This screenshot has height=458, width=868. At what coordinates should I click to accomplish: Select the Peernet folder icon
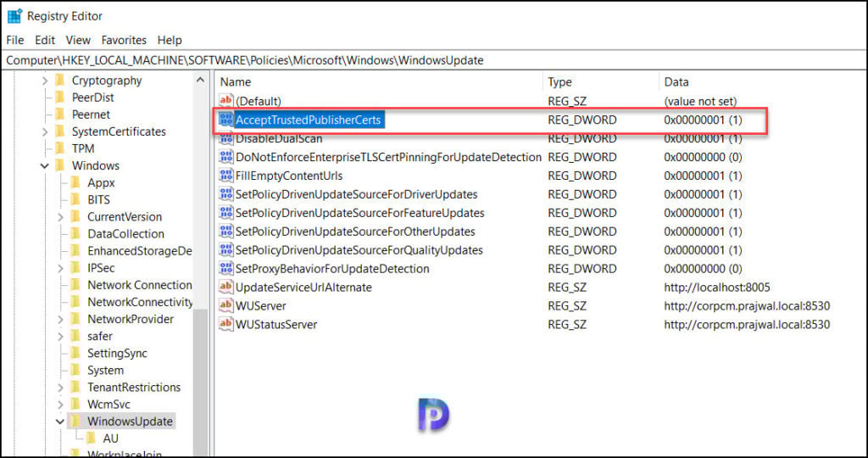click(60, 114)
